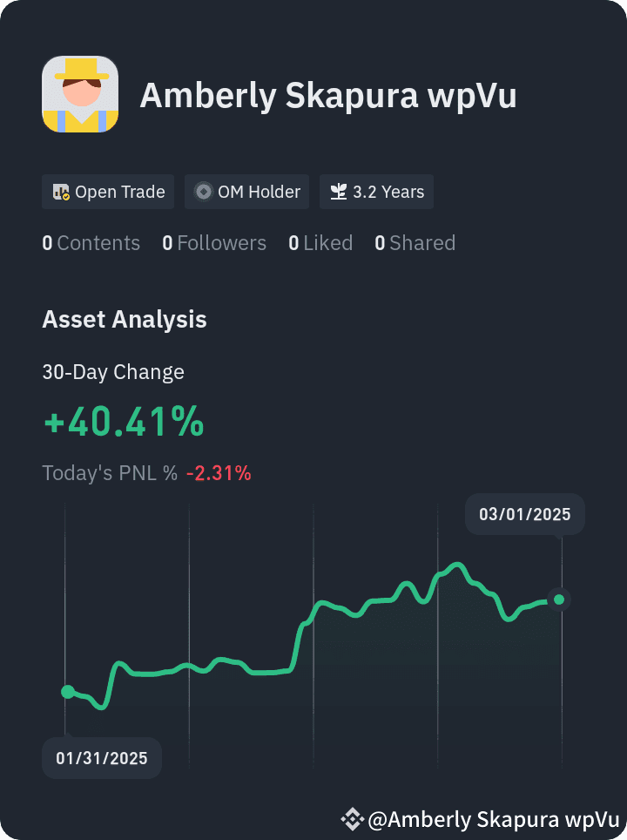This screenshot has height=840, width=627.
Task: Click the @Amberly Skapura wpVu watermark handle
Action: pyautogui.click(x=494, y=819)
